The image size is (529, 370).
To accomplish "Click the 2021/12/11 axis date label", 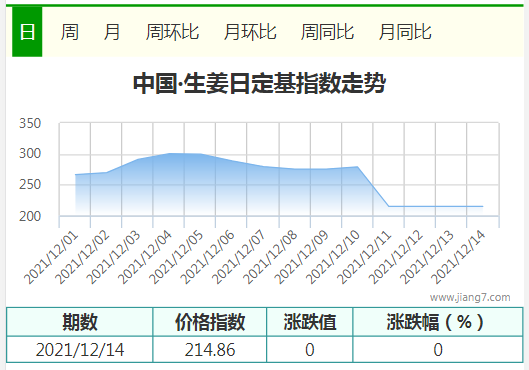I will point(364,257).
